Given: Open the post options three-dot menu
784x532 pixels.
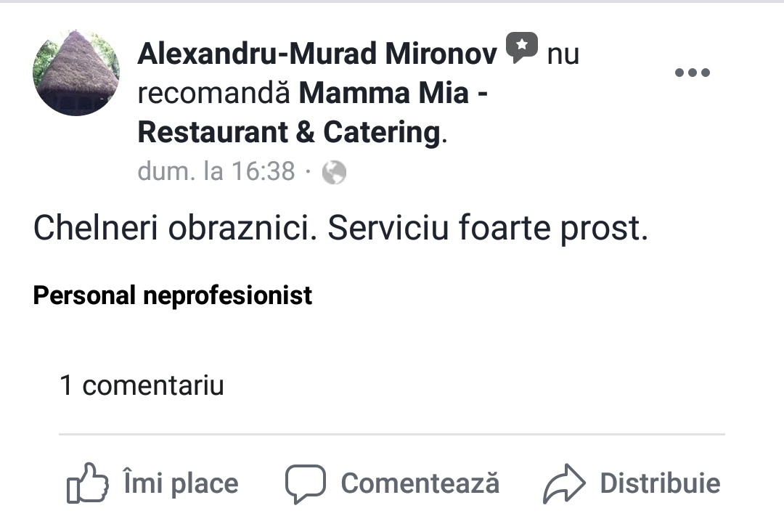Looking at the screenshot, I should click(692, 73).
